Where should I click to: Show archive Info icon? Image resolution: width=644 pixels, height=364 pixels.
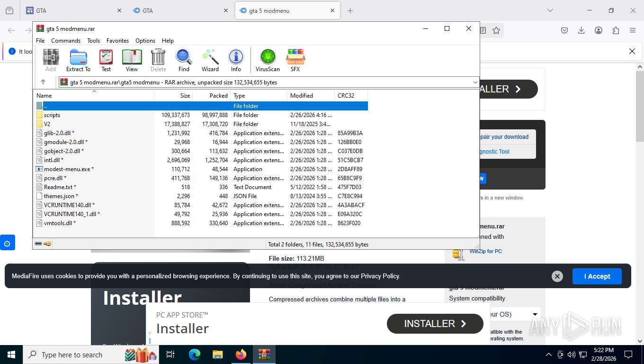point(236,60)
